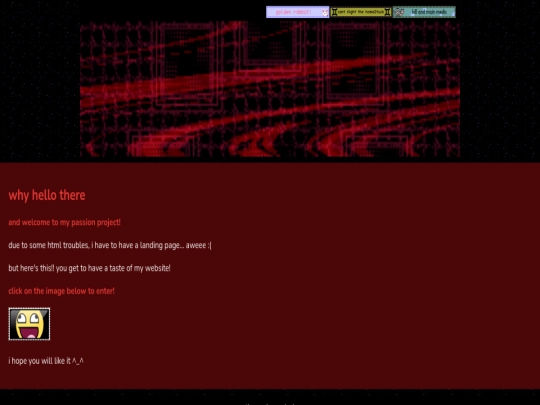The image size is (540, 405).
Task: Click the "due to some html troubles" line
Action: 110,245
